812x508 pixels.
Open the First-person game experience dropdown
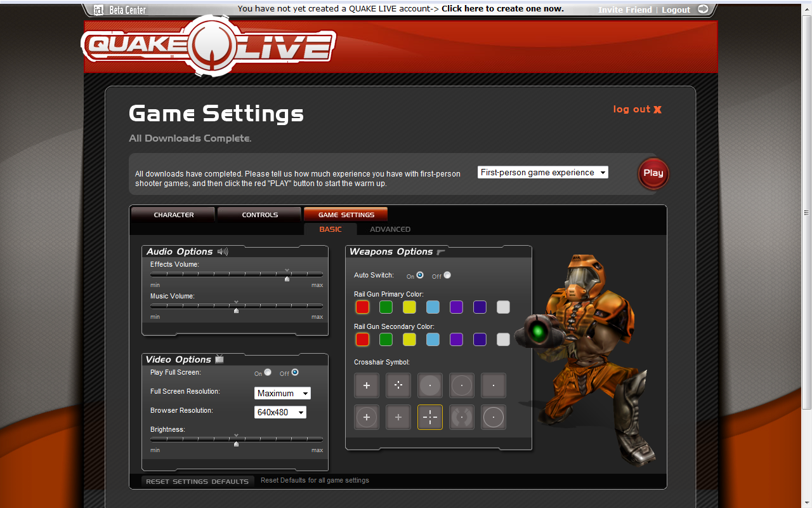point(543,172)
